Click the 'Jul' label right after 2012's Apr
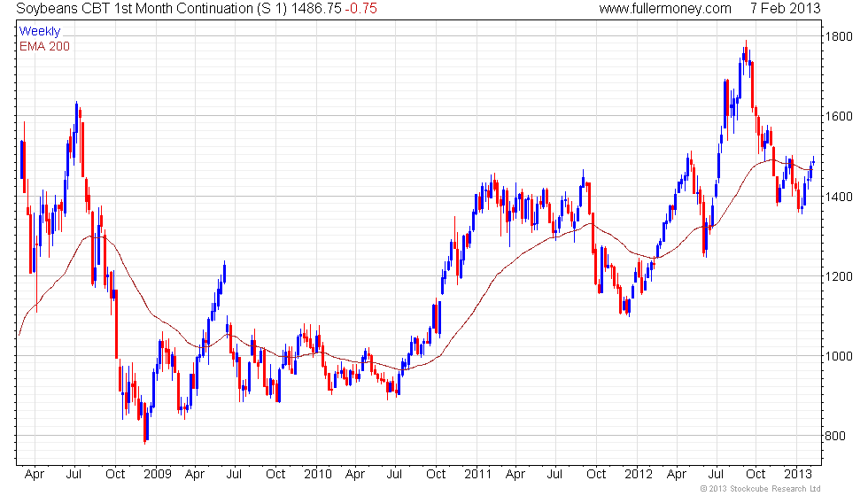868x496 pixels. [716, 474]
